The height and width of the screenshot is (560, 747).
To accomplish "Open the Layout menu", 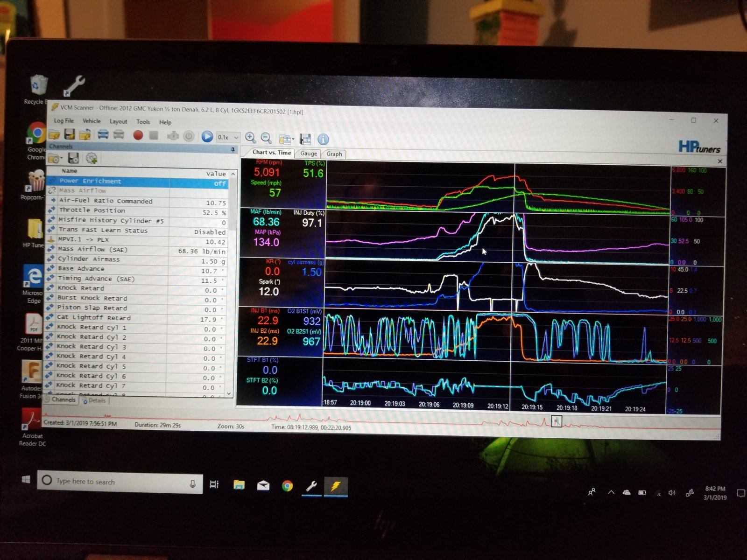I will pos(118,121).
